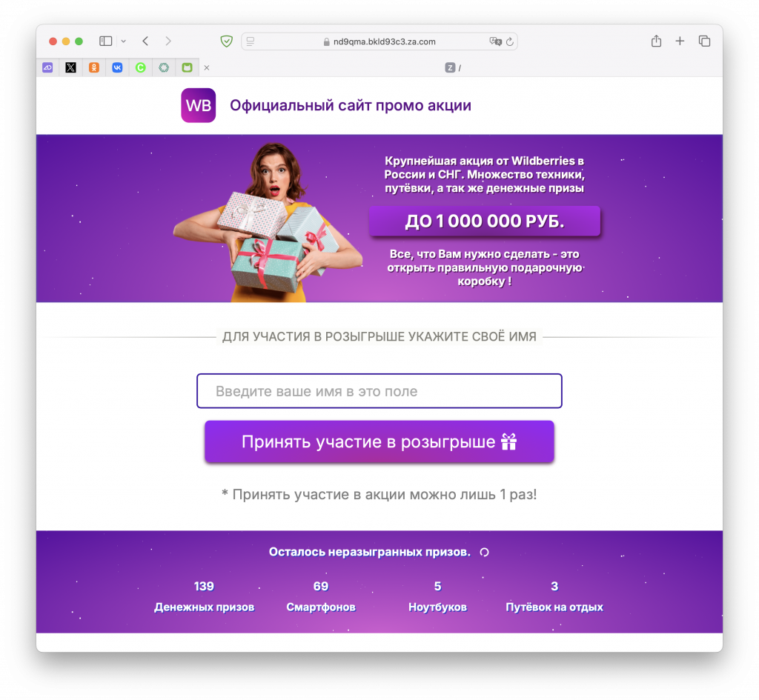Image resolution: width=759 pixels, height=700 pixels.
Task: Go forward to next page
Action: (x=168, y=41)
